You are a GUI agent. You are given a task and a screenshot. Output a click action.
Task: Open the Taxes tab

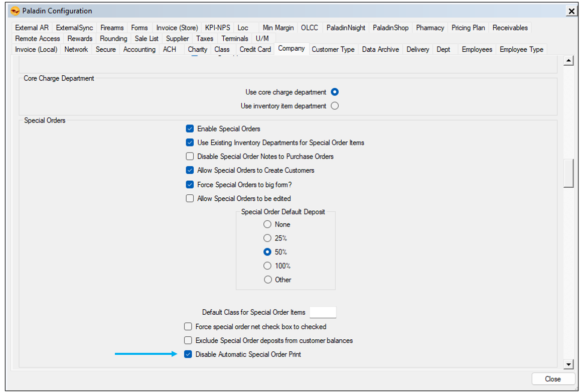click(205, 39)
